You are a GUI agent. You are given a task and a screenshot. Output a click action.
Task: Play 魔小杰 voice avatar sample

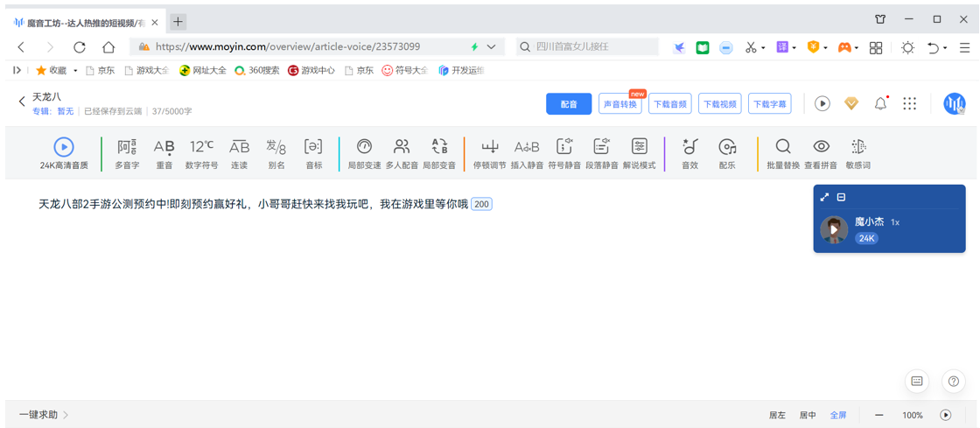(834, 229)
